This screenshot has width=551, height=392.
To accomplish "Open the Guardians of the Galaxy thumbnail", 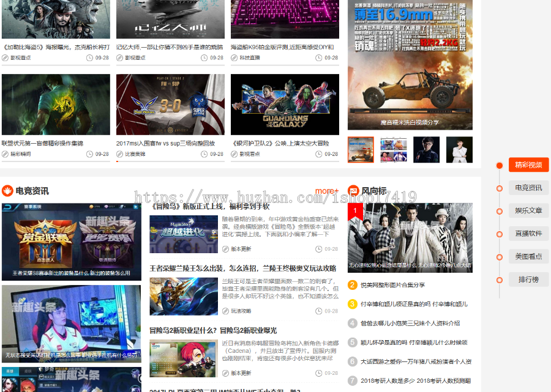I will pyautogui.click(x=285, y=104).
